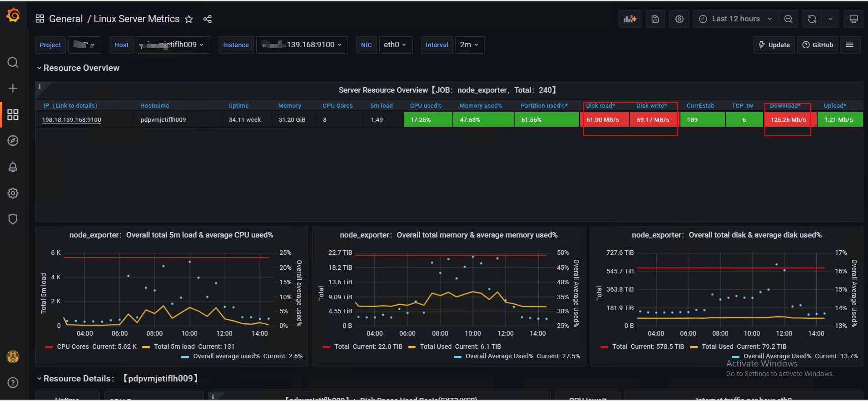The height and width of the screenshot is (401, 868).
Task: Click the share dashboard icon
Action: tap(208, 19)
